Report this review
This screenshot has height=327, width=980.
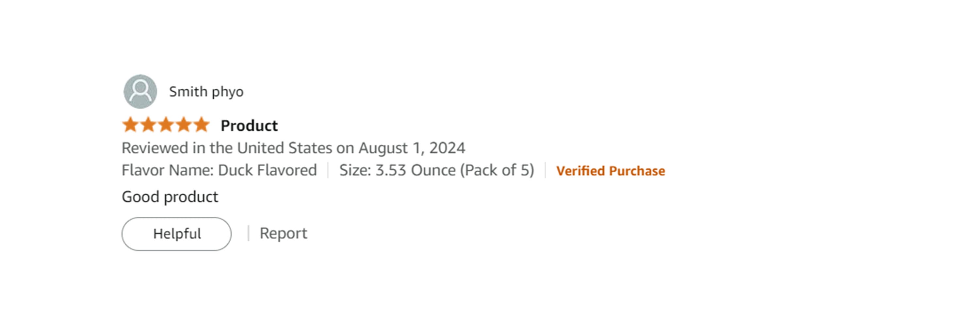[283, 233]
